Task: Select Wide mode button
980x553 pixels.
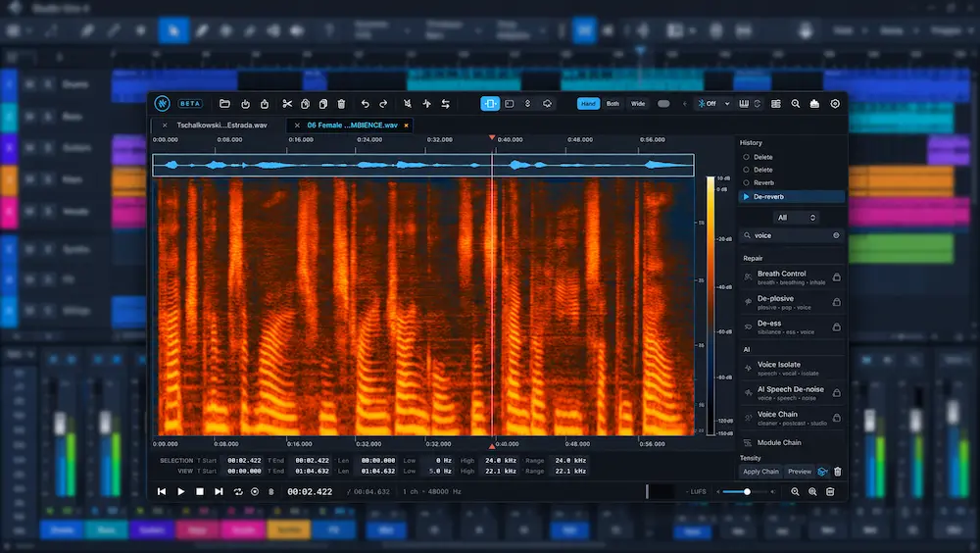Action: [638, 104]
